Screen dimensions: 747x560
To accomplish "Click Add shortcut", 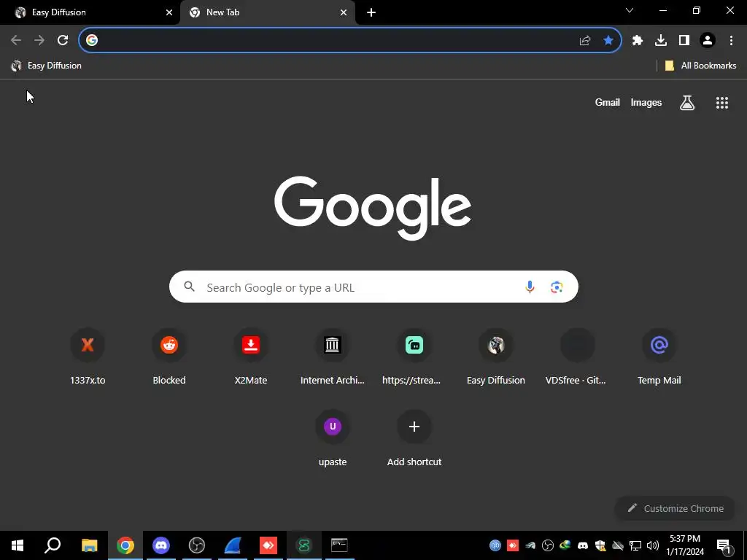I will pyautogui.click(x=414, y=437).
